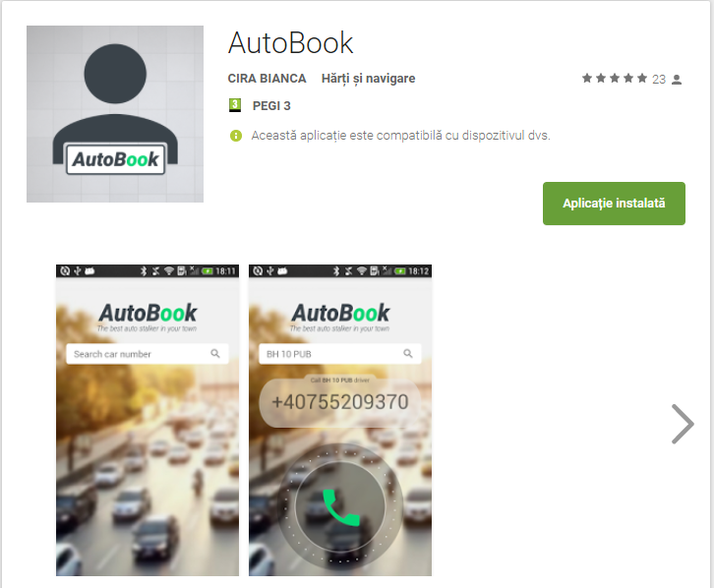Click the green compatibility info icon

pyautogui.click(x=236, y=136)
